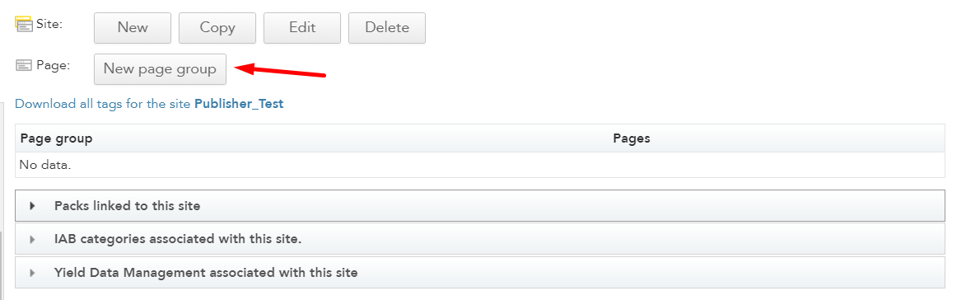The height and width of the screenshot is (300, 980).
Task: Download all tags for the site
Action: pyautogui.click(x=102, y=104)
